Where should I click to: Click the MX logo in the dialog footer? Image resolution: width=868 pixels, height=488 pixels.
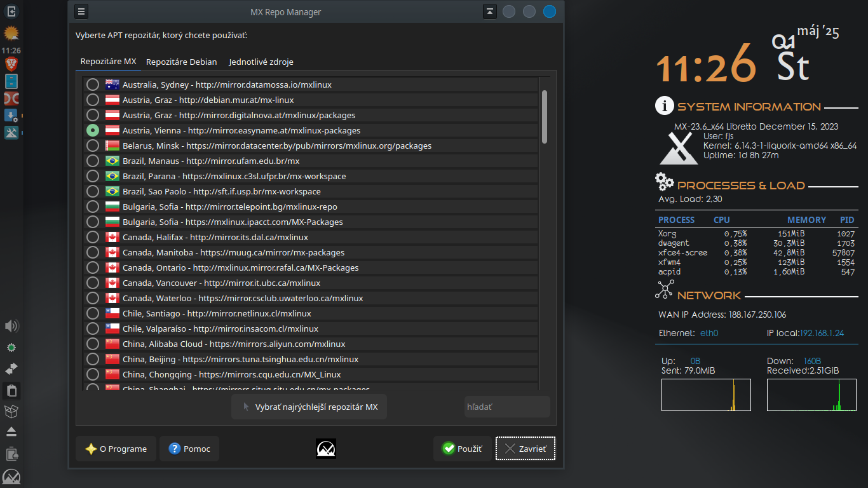[x=326, y=449]
